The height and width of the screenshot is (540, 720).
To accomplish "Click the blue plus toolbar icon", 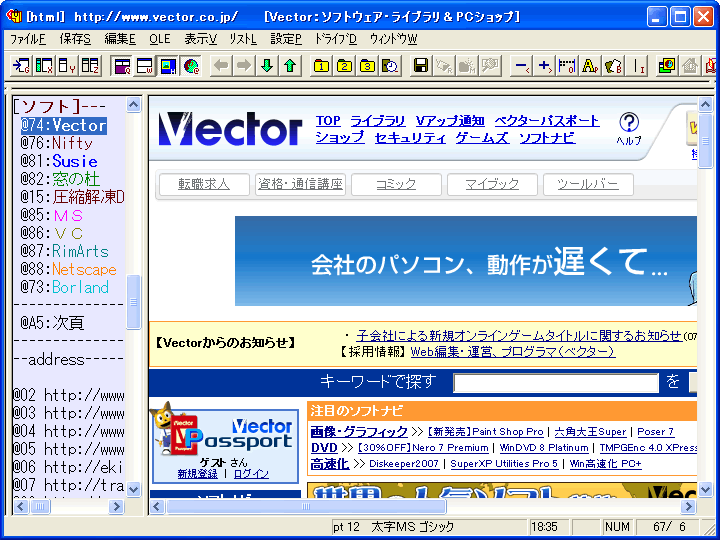I will 544,66.
